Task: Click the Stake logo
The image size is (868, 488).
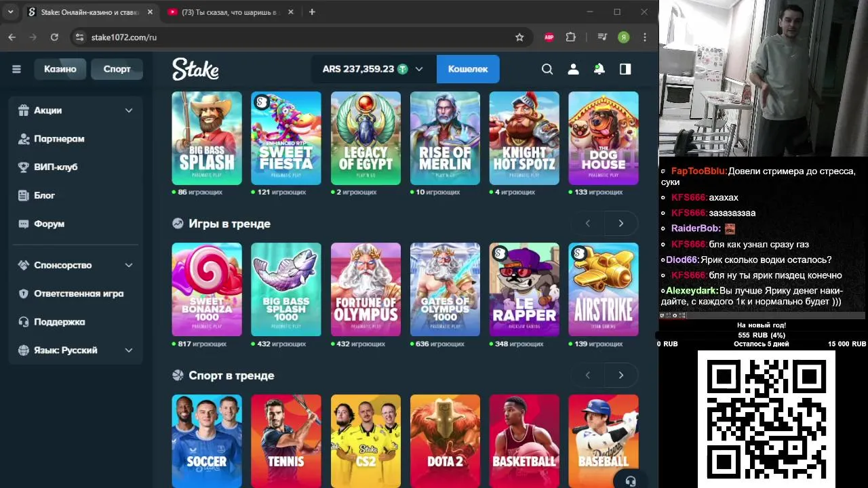Action: coord(195,69)
